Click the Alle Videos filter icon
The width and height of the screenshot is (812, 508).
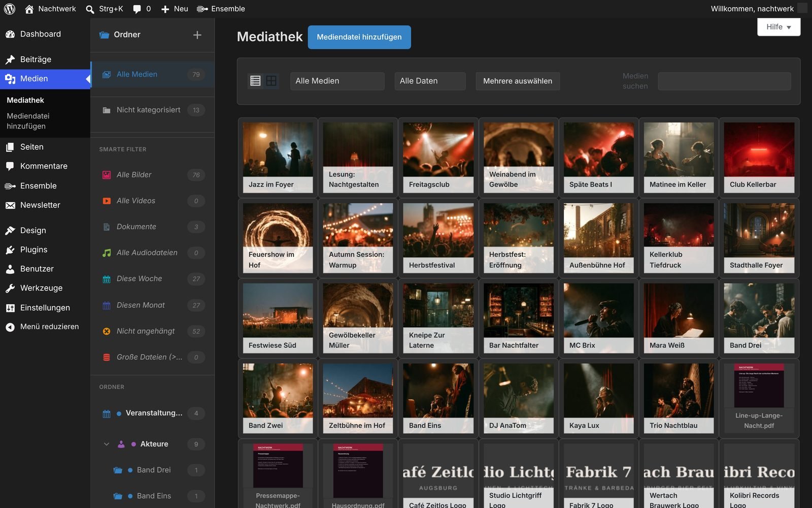[107, 201]
